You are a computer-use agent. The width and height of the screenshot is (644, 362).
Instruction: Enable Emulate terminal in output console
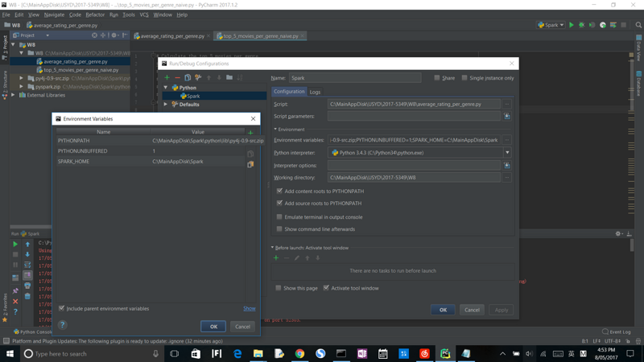pos(279,216)
